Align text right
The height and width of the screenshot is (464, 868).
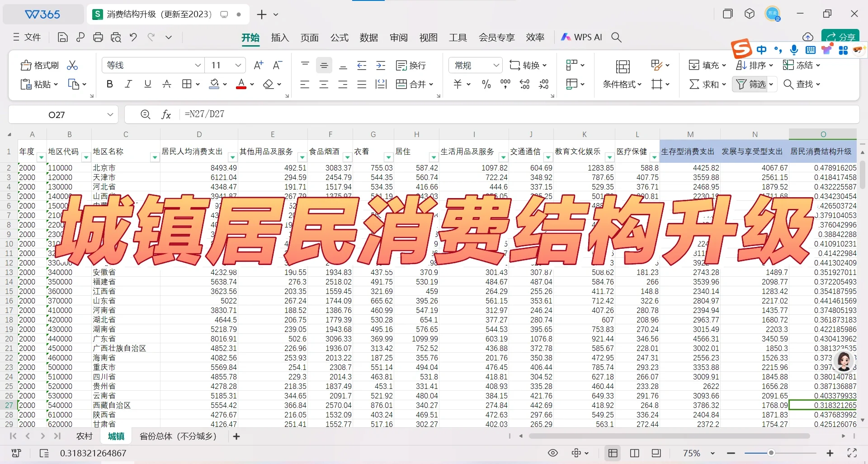click(343, 84)
